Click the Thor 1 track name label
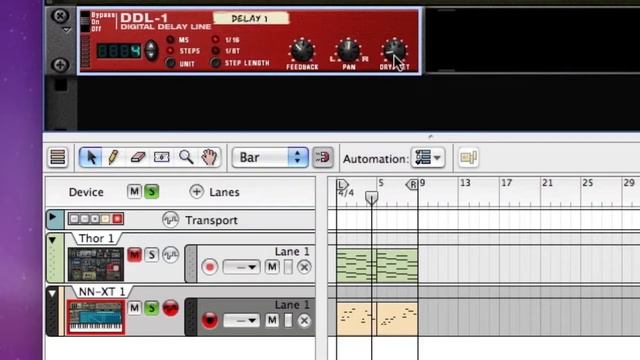Image resolution: width=640 pixels, height=360 pixels. (x=96, y=238)
